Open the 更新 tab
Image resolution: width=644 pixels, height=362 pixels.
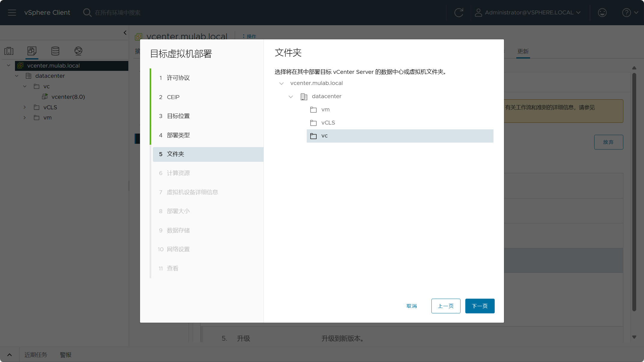pyautogui.click(x=523, y=51)
